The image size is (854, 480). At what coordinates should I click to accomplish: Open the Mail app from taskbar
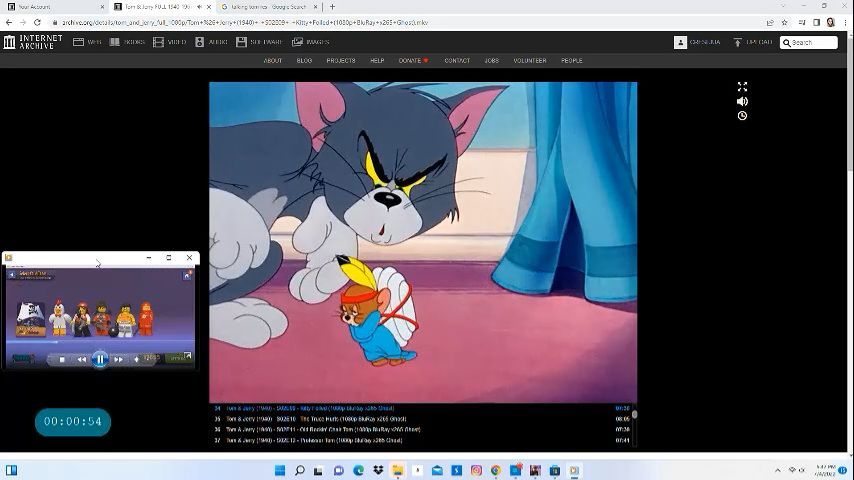pos(437,470)
